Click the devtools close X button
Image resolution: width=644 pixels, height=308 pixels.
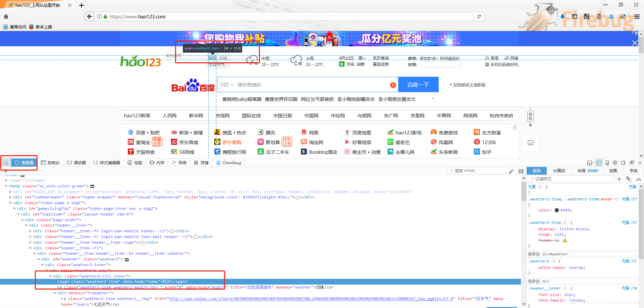click(x=640, y=163)
